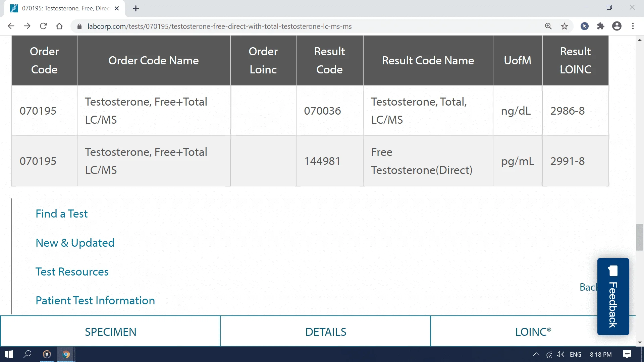
Task: Open the Windows Start menu
Action: pos(9,354)
